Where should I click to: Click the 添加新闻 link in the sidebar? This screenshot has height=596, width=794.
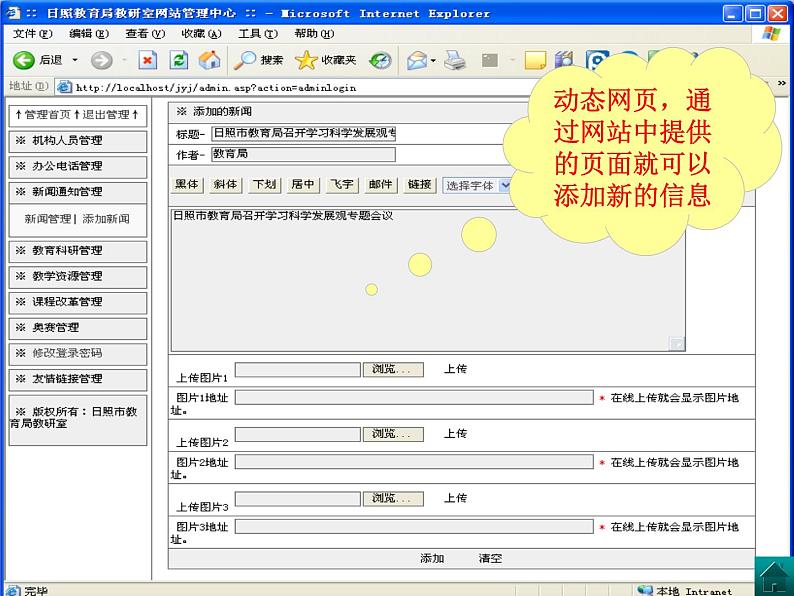(106, 219)
